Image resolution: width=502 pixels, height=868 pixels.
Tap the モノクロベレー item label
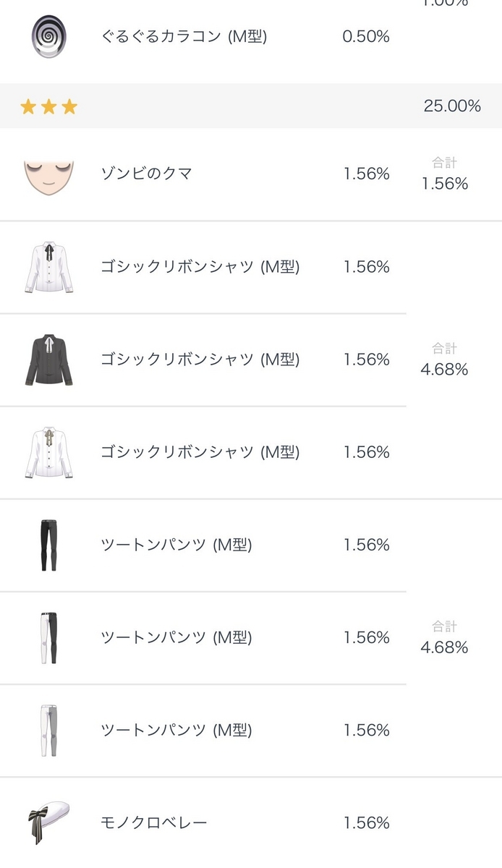click(154, 822)
